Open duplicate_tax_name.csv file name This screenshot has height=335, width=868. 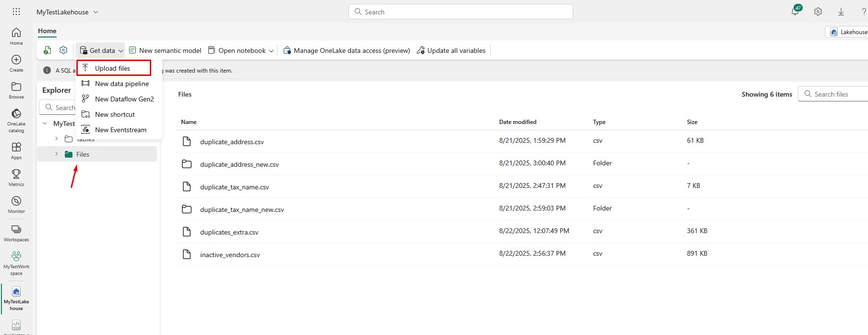[x=234, y=187]
